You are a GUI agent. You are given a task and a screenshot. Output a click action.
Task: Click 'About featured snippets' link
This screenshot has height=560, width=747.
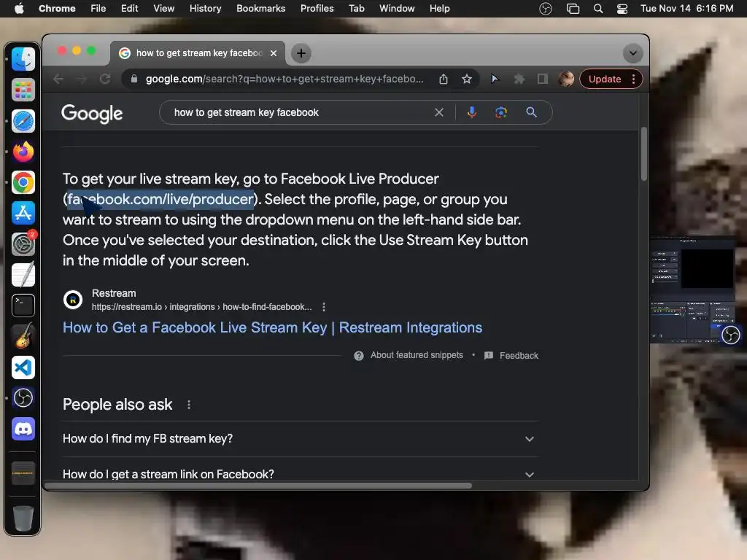[417, 355]
